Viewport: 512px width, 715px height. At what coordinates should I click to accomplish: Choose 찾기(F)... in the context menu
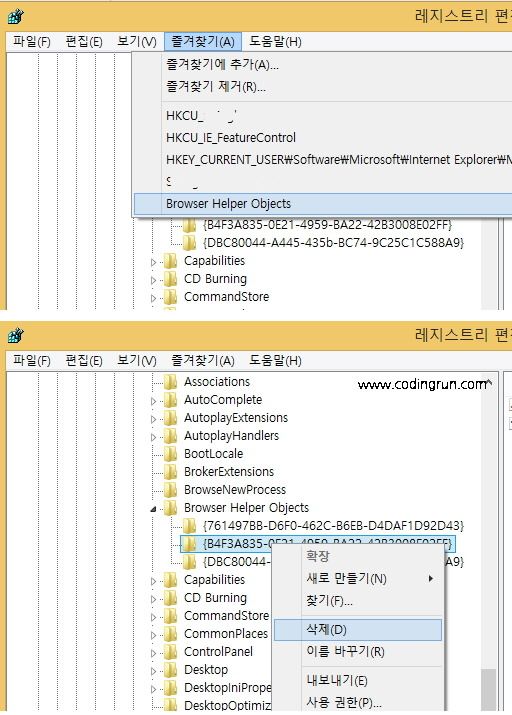358,601
